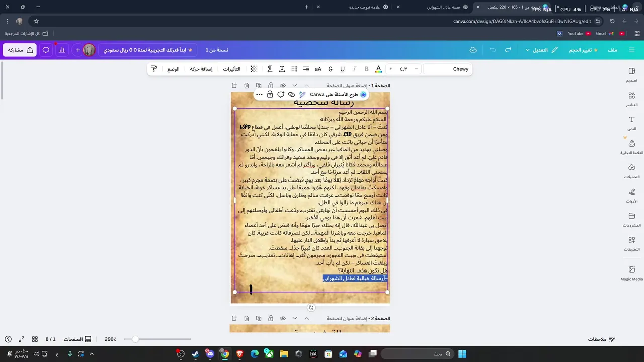The image size is (644, 362).
Task: Toggle bold formatting
Action: (366, 69)
